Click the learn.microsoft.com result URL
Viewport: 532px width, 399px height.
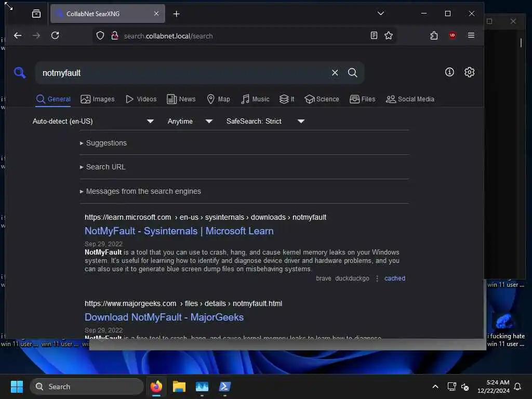tap(205, 217)
